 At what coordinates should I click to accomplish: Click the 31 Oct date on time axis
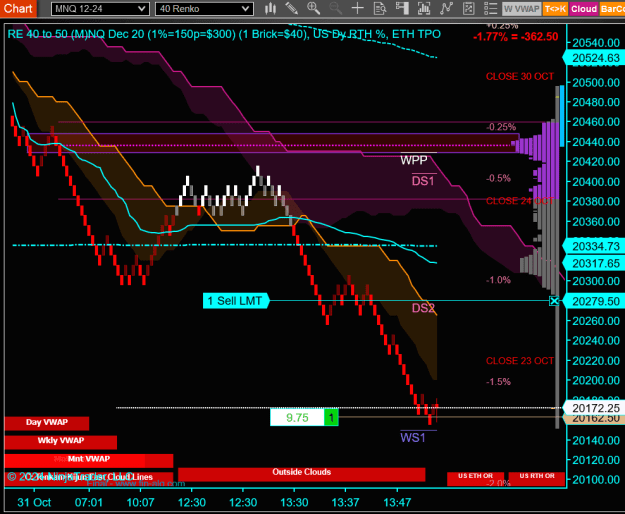(x=34, y=502)
